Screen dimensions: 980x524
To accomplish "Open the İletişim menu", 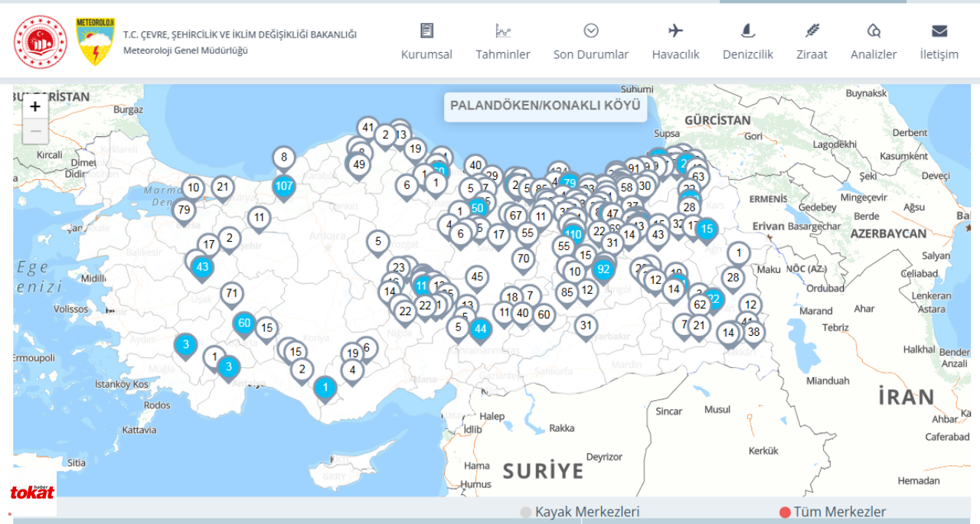I will pos(939,41).
